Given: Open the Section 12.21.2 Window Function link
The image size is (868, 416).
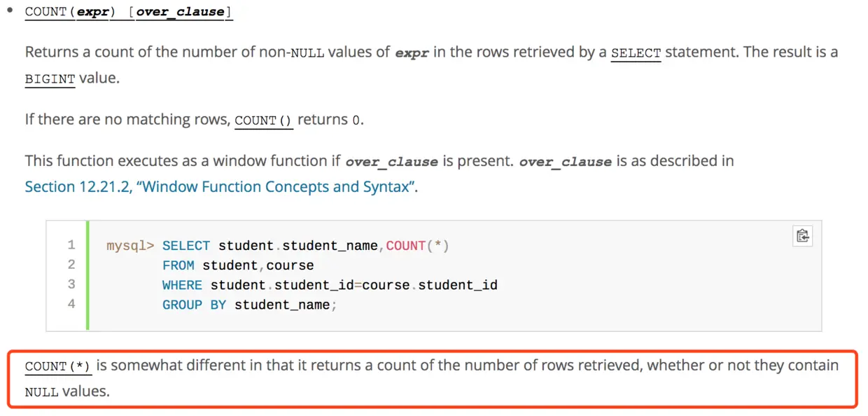Looking at the screenshot, I should [220, 187].
